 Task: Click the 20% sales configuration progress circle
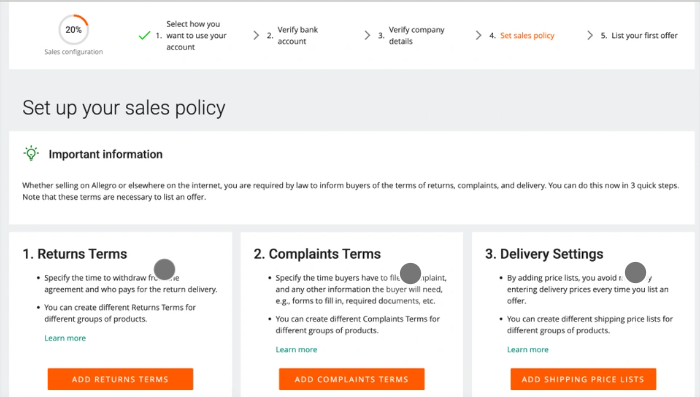[x=74, y=29]
